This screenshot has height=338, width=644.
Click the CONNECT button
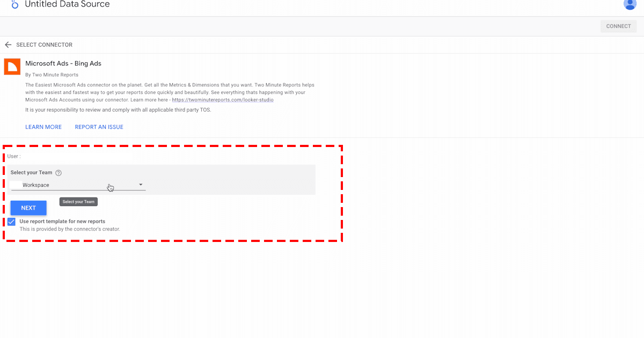[618, 26]
